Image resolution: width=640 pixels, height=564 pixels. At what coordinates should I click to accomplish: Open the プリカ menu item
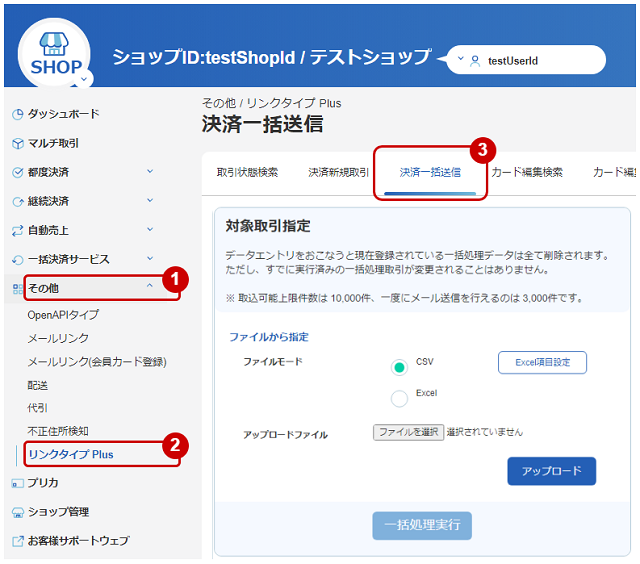[43, 483]
